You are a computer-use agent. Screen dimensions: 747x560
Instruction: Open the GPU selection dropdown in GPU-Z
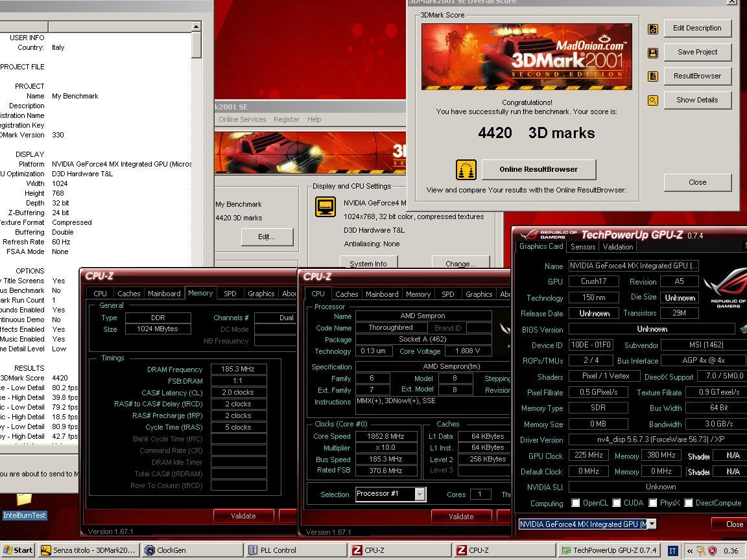[x=652, y=524]
